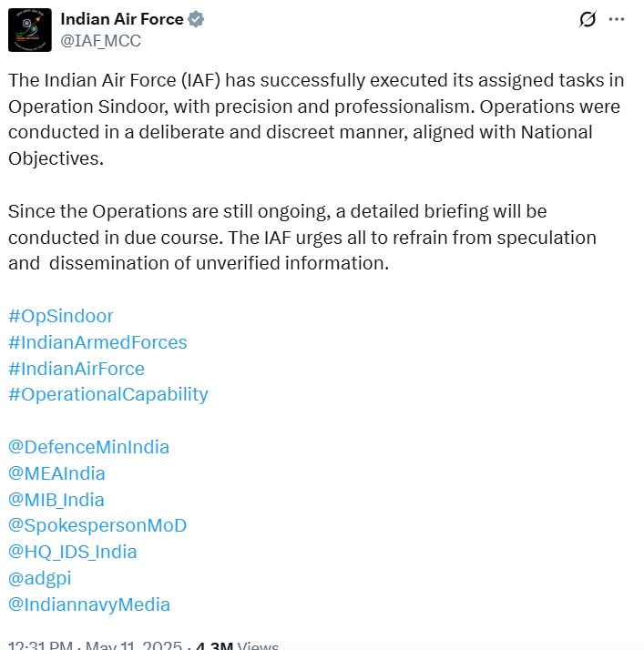The image size is (644, 650).
Task: Visit the @HQ_IDS_India mention
Action: [x=73, y=553]
